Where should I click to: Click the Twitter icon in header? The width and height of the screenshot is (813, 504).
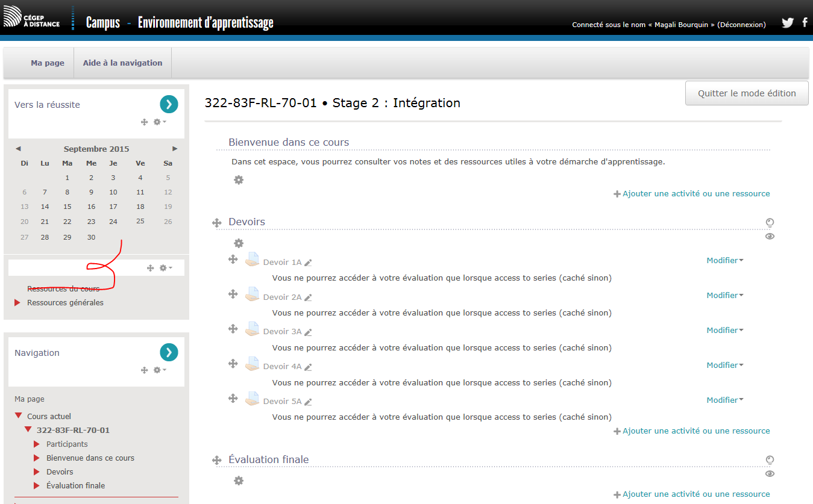pos(787,23)
